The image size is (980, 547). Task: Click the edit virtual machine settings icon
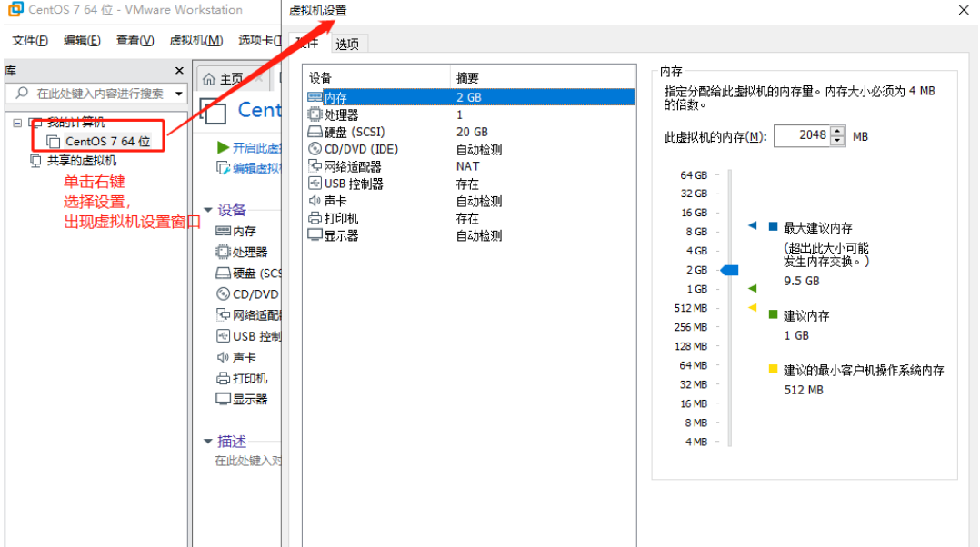[x=223, y=168]
